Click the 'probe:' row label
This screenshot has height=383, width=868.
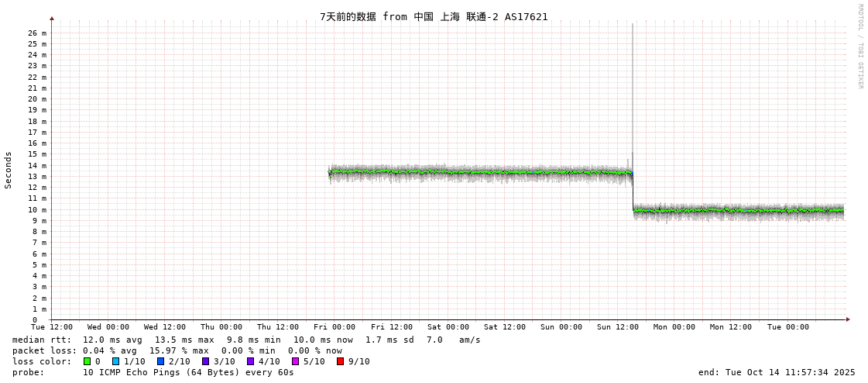(28, 372)
